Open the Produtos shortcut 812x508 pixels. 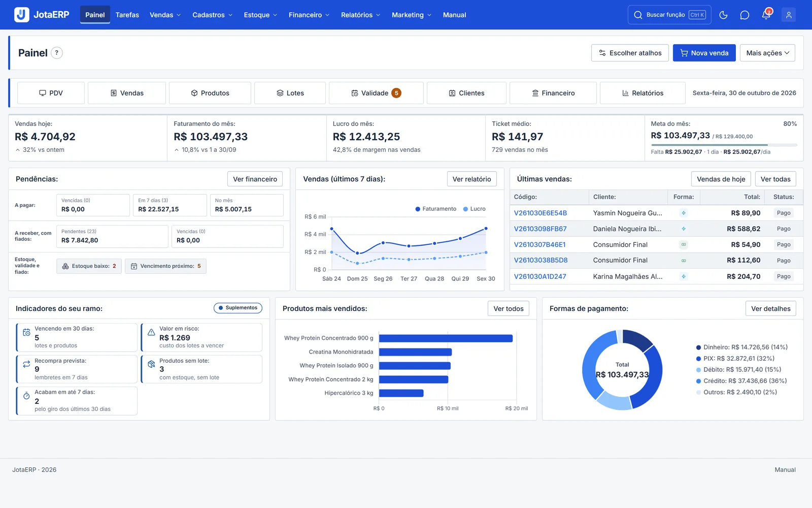coord(210,93)
